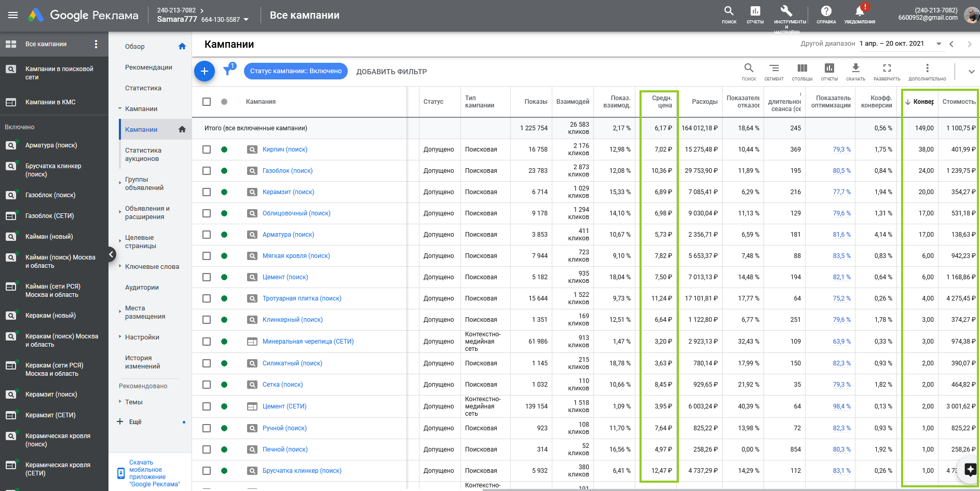Viewport: 980px width, 491px height.
Task: Click the home icon next to Обзор
Action: [182, 46]
